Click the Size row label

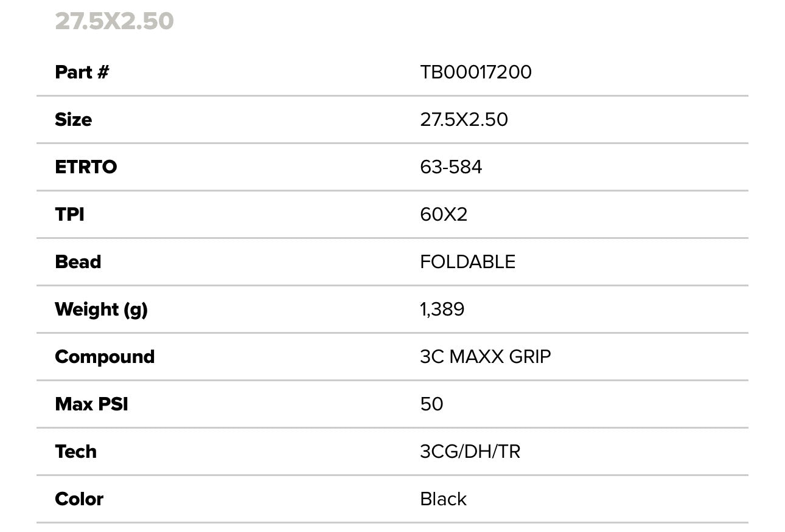point(74,120)
